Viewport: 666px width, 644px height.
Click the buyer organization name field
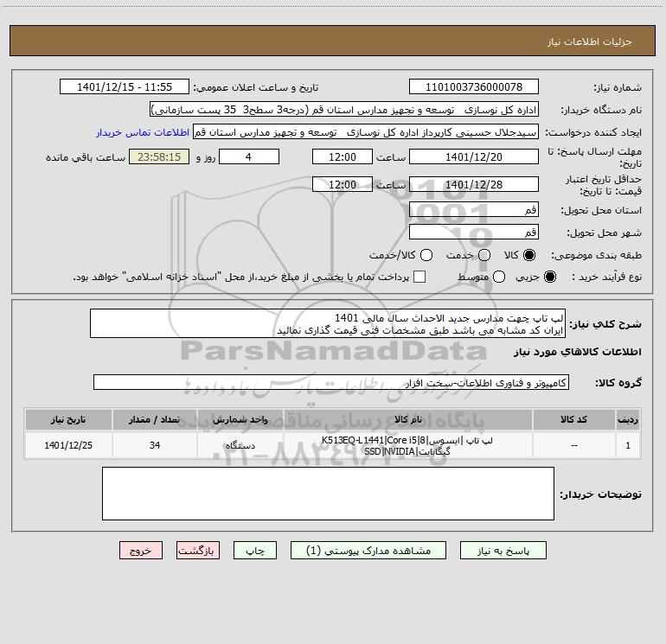[344, 109]
